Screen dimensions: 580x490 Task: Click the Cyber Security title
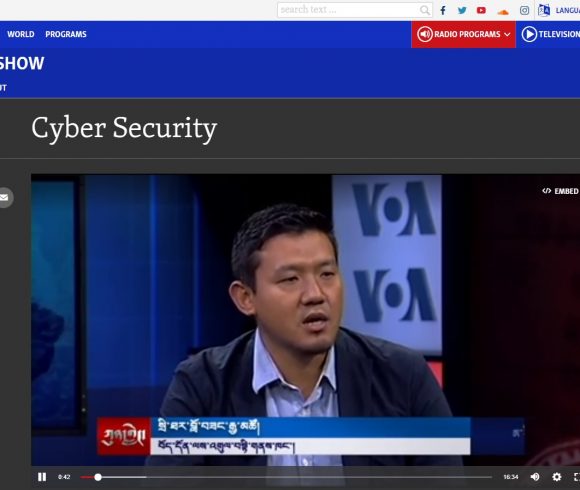(x=124, y=128)
